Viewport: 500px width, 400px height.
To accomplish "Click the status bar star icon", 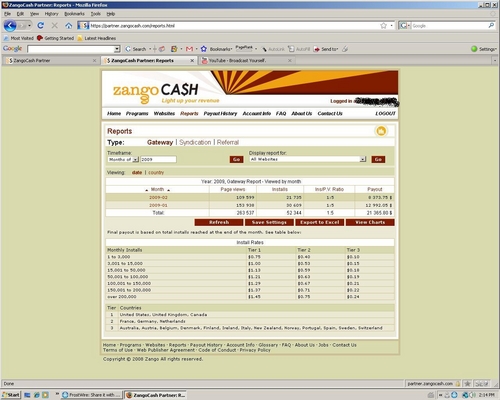I will [467, 384].
